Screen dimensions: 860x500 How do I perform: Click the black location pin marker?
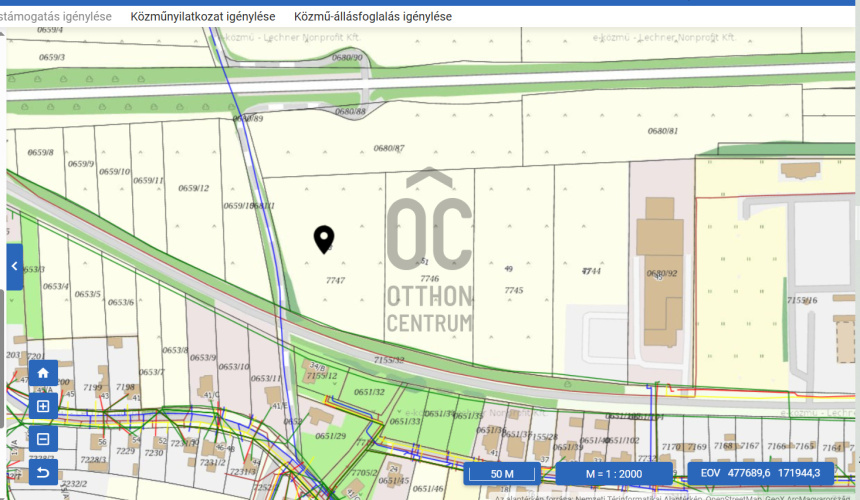click(x=324, y=239)
